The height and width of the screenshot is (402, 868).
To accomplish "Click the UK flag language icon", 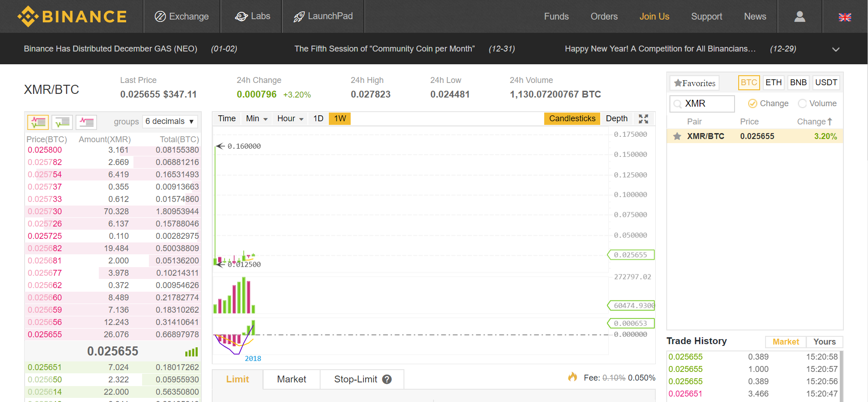I will [845, 17].
